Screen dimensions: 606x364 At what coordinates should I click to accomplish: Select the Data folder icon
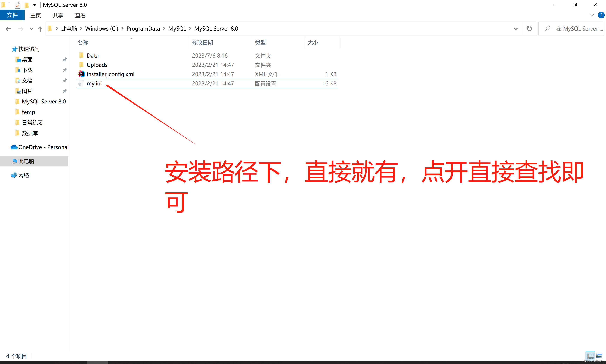(81, 55)
